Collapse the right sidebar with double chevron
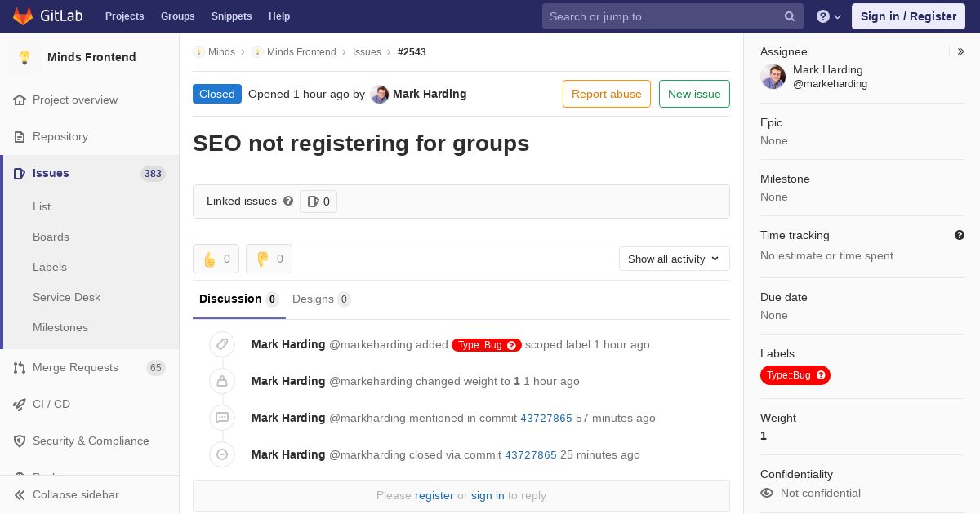Image resolution: width=980 pixels, height=514 pixels. tap(961, 51)
